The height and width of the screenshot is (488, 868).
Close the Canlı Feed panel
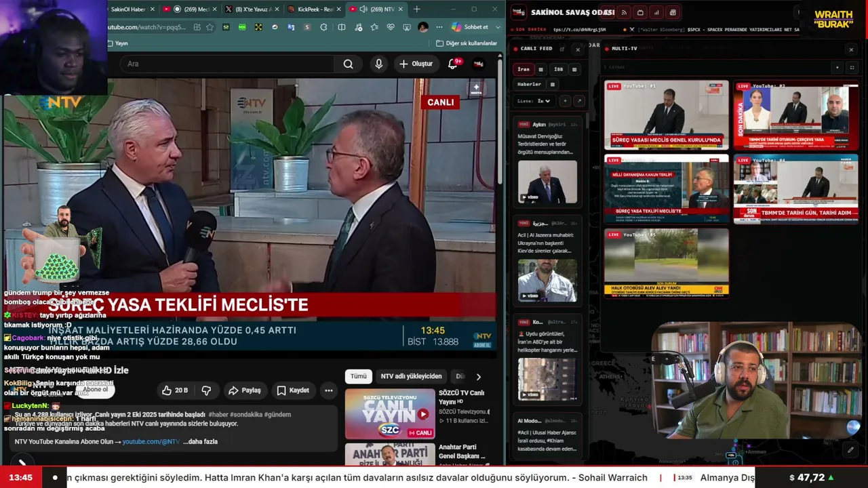coord(578,49)
